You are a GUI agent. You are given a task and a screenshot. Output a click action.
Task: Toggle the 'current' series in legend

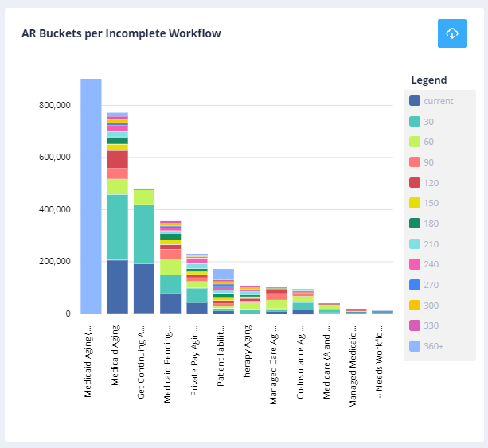tap(438, 101)
